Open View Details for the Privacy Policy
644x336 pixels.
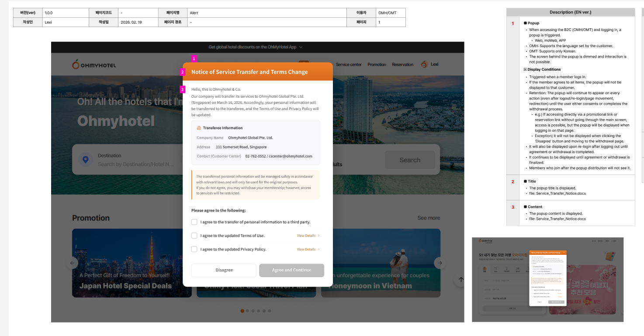click(x=308, y=249)
